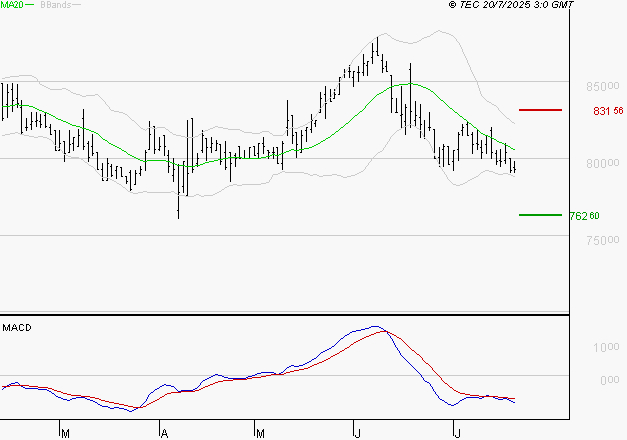This screenshot has width=627, height=440.
Task: Click the BBands legend label
Action: point(56,5)
